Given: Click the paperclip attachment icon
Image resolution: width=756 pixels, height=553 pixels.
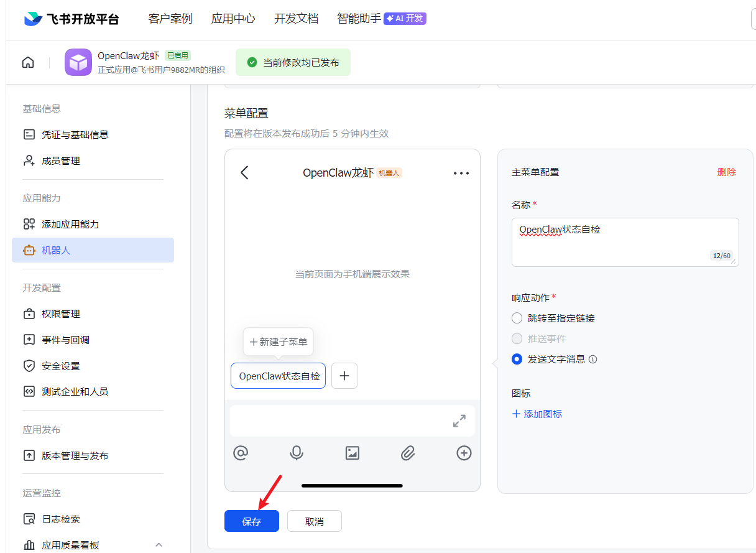Looking at the screenshot, I should click(408, 453).
